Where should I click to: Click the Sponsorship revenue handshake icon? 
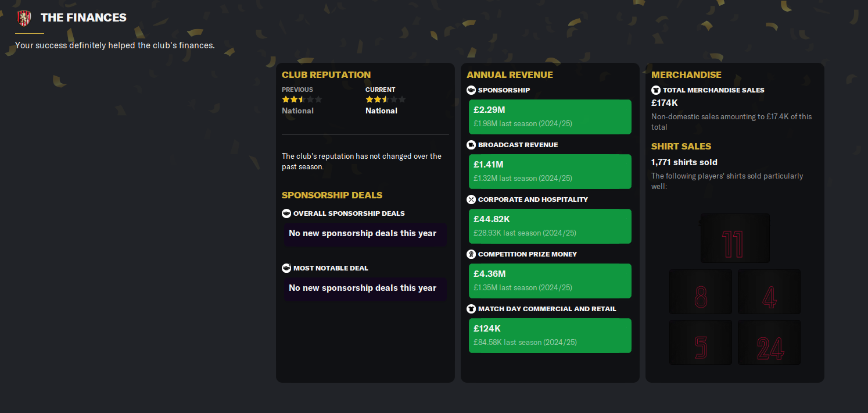[471, 90]
